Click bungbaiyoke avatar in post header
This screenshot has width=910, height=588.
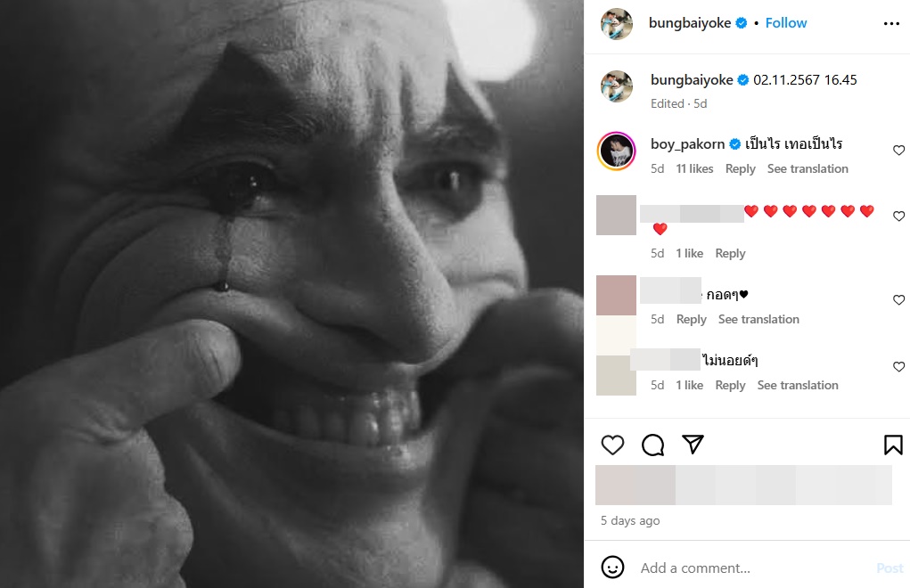616,24
